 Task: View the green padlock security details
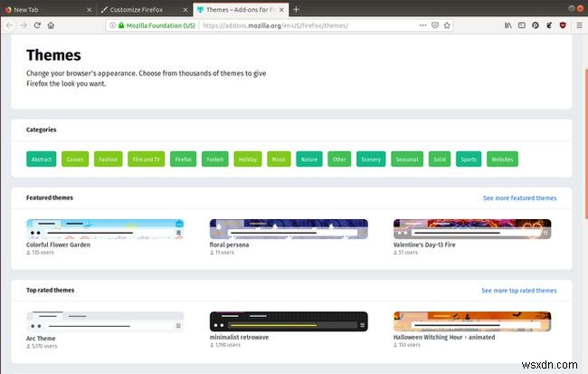pos(121,25)
